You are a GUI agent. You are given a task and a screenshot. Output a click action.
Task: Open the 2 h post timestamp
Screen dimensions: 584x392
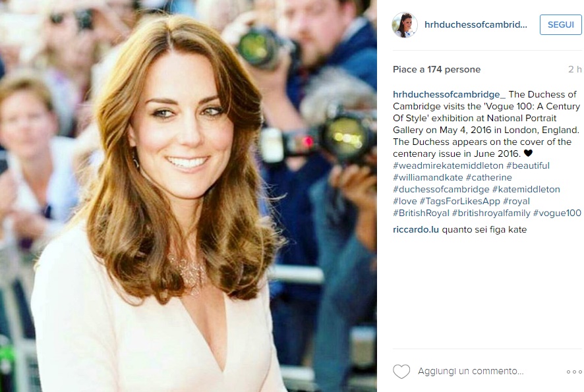[575, 69]
